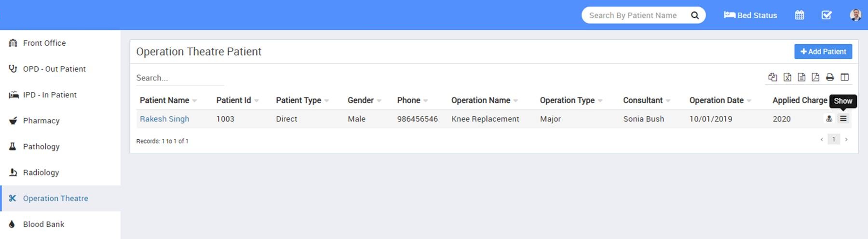Open the Rakesh Singh patient link
The height and width of the screenshot is (239, 868).
(x=164, y=119)
